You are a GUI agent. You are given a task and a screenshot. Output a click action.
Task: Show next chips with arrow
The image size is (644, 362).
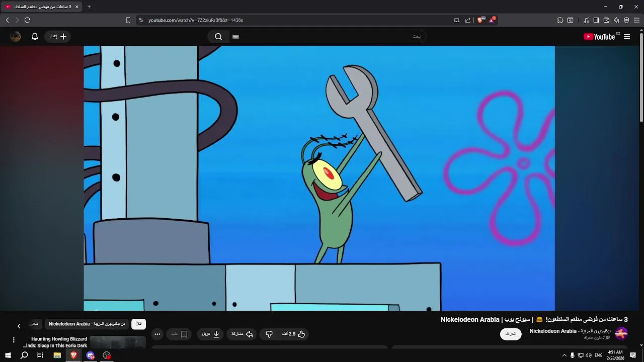19,326
